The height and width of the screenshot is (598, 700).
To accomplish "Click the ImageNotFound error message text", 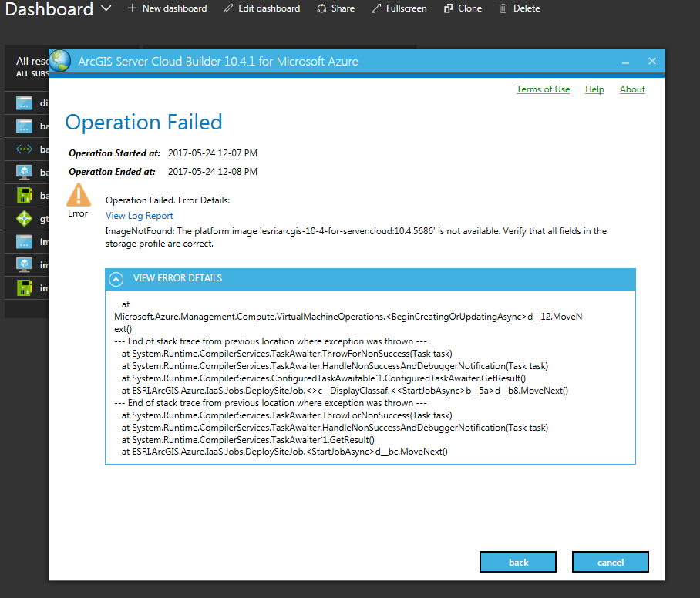I will (356, 237).
